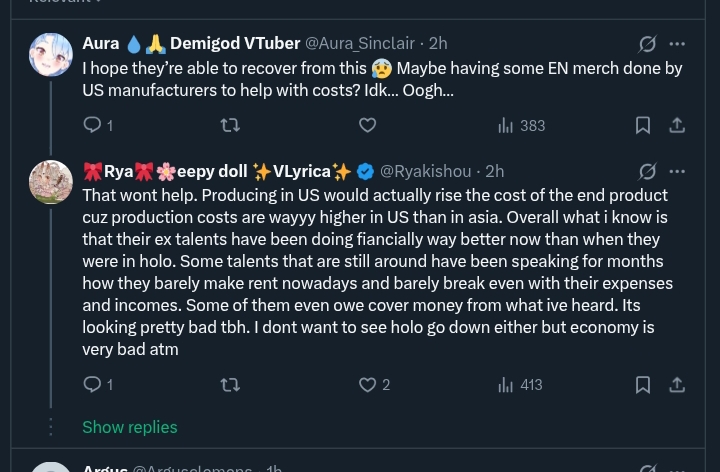Viewport: 720px width, 472px height.
Task: Reply to Aura's tweet
Action: pyautogui.click(x=92, y=125)
